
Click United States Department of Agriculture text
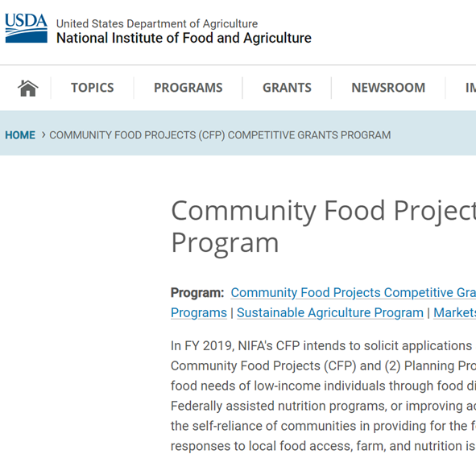point(157,23)
